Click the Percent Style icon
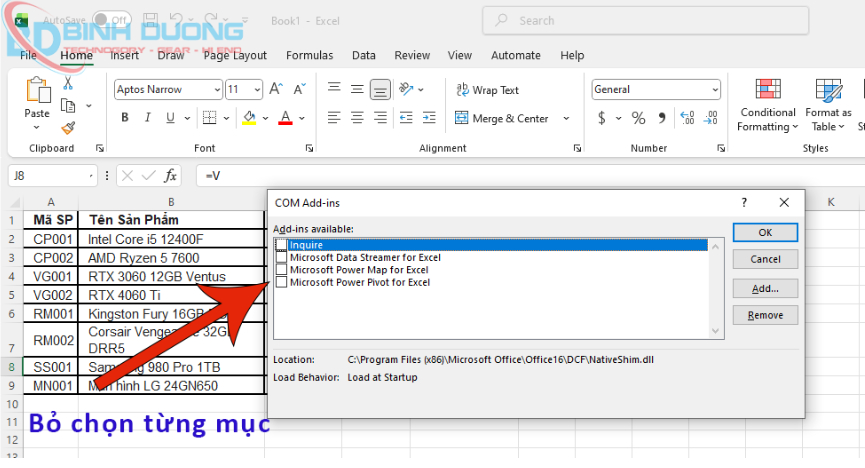Viewport: 865px width, 468px height. coord(638,118)
